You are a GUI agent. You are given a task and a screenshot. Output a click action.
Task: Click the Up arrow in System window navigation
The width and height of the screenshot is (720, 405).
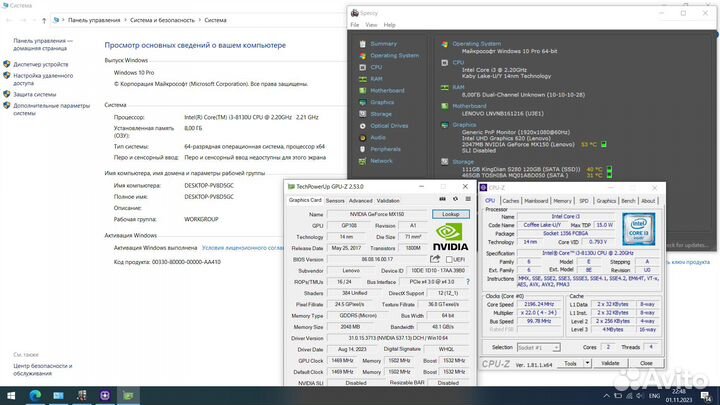pyautogui.click(x=44, y=20)
